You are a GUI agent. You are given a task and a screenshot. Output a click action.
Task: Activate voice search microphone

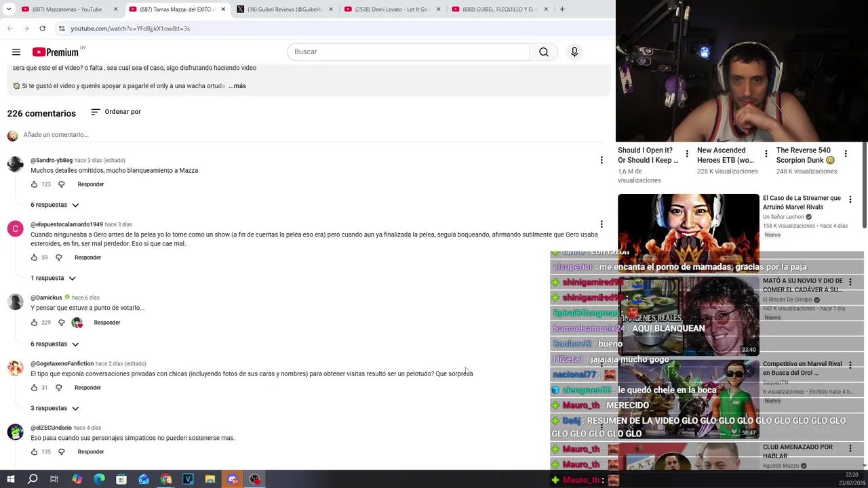(574, 52)
